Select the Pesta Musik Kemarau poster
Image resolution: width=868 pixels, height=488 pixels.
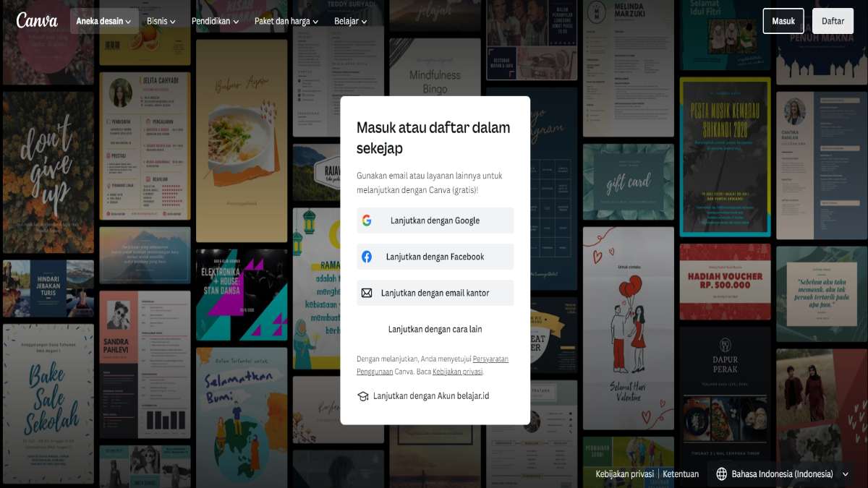click(725, 157)
